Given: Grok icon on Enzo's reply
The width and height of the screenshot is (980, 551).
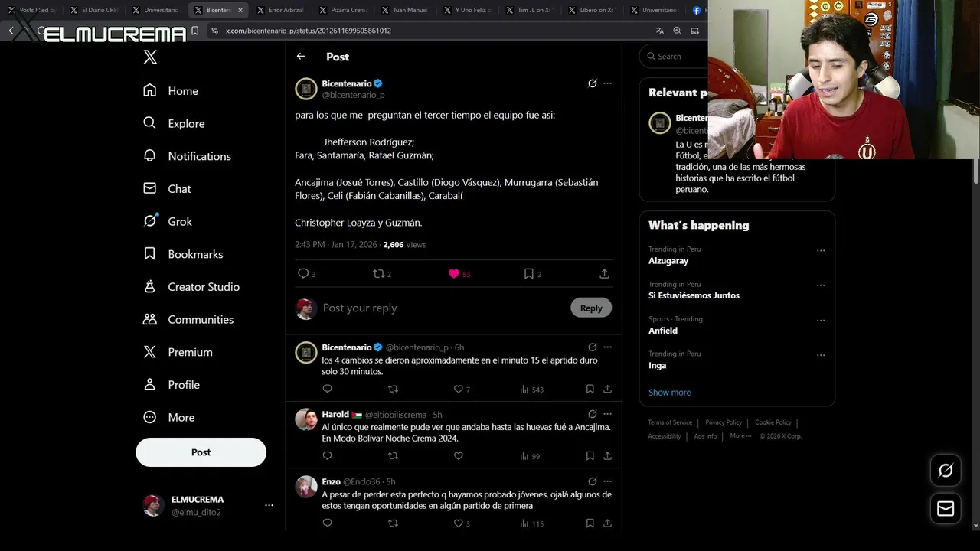Looking at the screenshot, I should coord(592,481).
